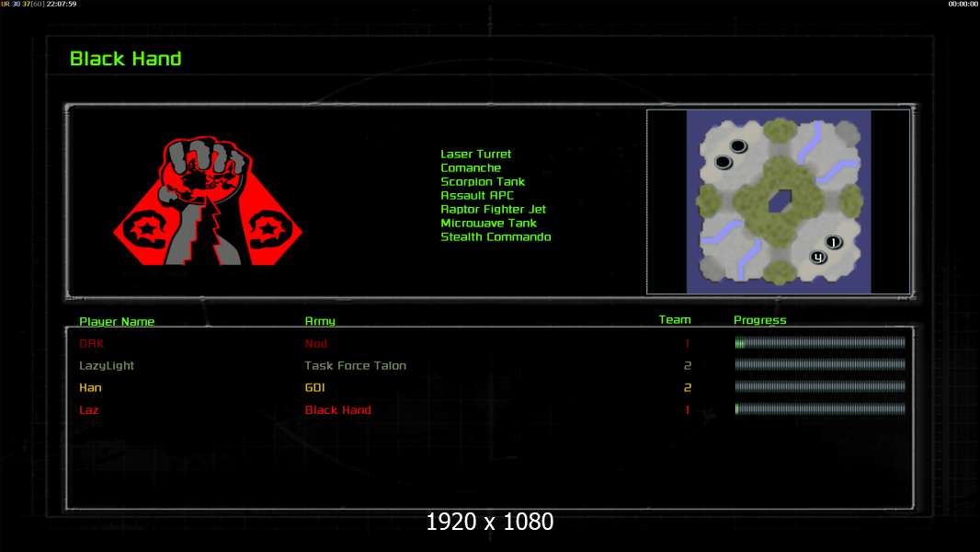Click the Progress column header
980x552 pixels.
pos(760,320)
